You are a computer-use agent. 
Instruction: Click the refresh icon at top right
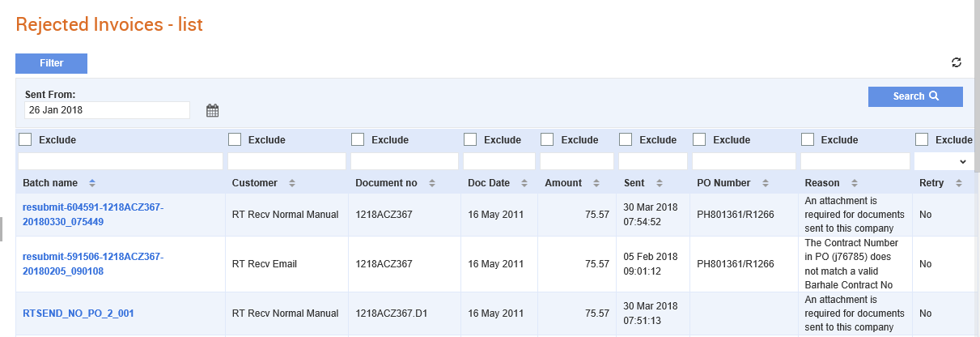(x=957, y=62)
